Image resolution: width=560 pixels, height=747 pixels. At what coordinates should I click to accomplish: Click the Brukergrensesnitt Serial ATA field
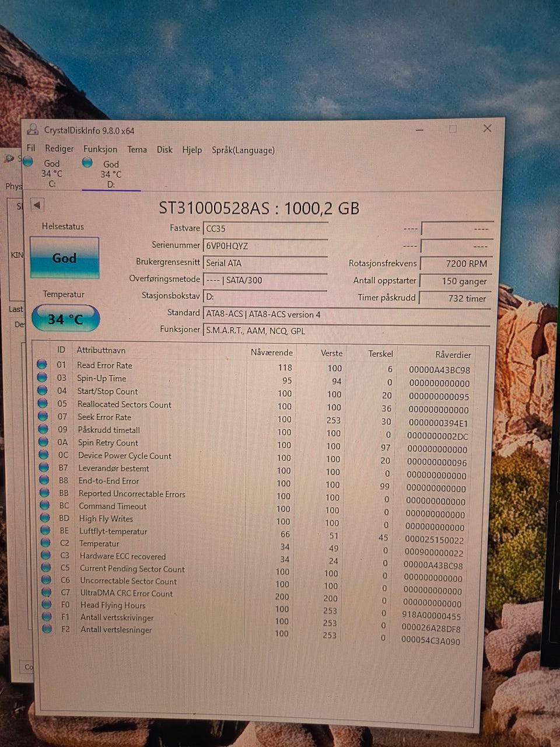[x=265, y=263]
